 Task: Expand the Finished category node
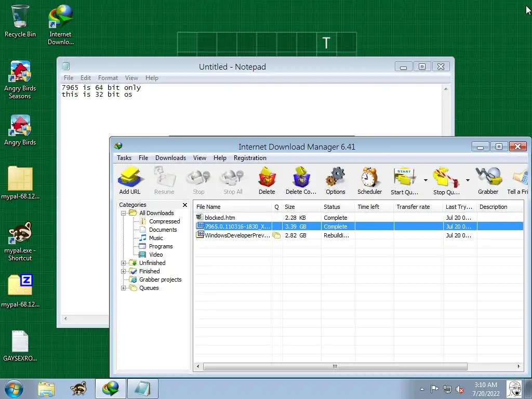point(124,271)
